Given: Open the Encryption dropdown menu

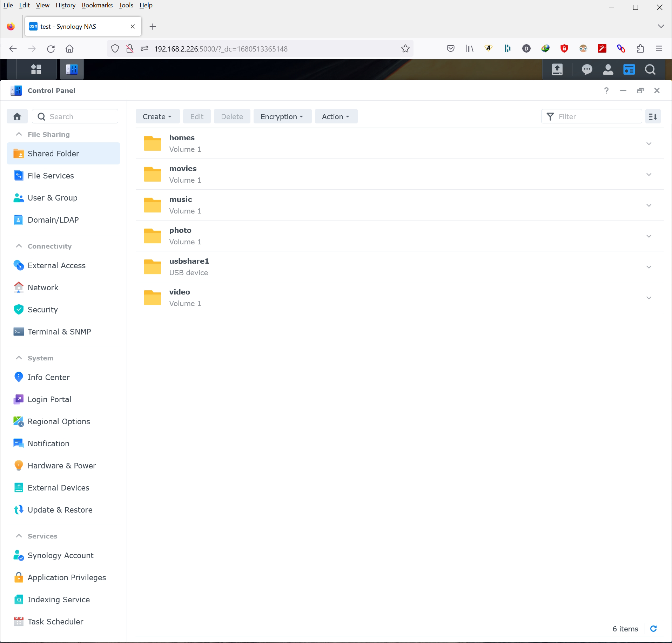Looking at the screenshot, I should coord(282,116).
